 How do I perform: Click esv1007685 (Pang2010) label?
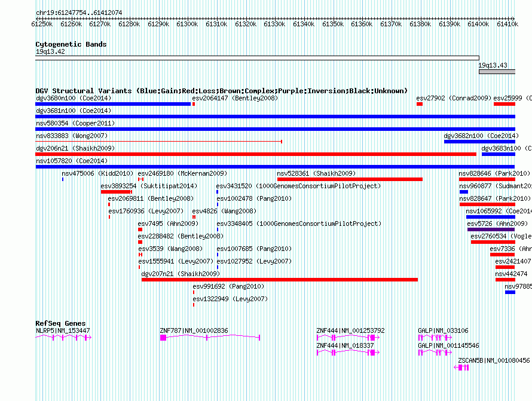[x=254, y=249]
